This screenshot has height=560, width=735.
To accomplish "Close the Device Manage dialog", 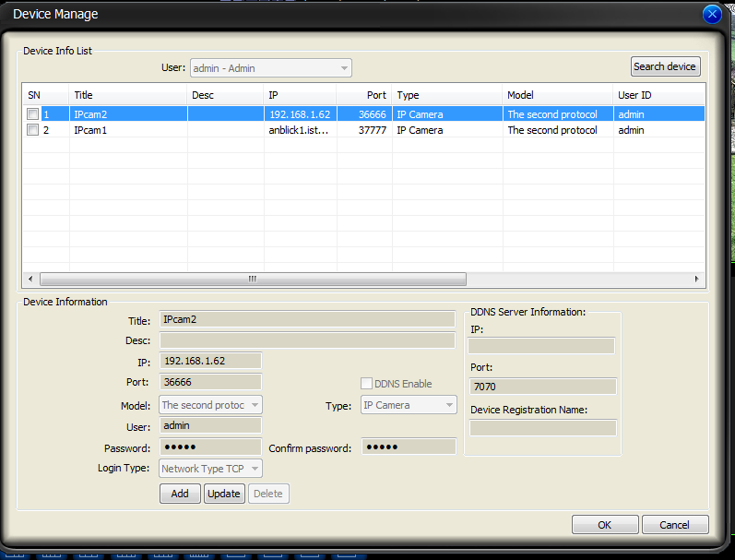I will point(712,14).
